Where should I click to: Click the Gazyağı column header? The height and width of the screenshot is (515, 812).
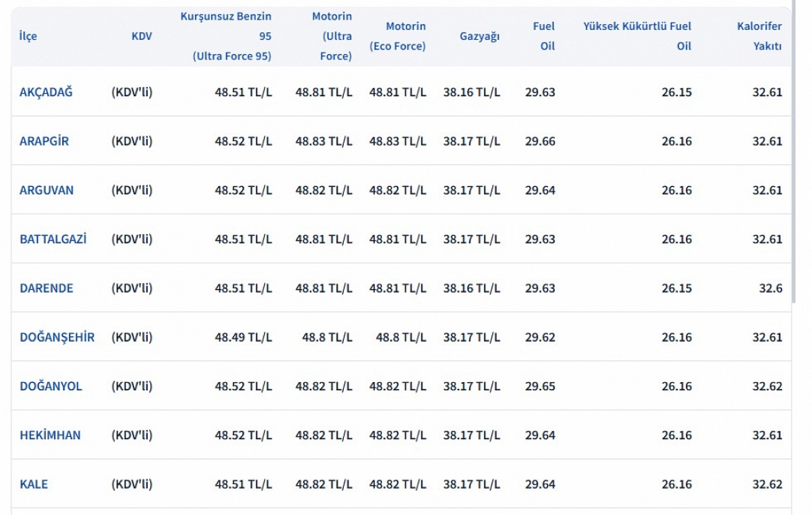pos(479,36)
